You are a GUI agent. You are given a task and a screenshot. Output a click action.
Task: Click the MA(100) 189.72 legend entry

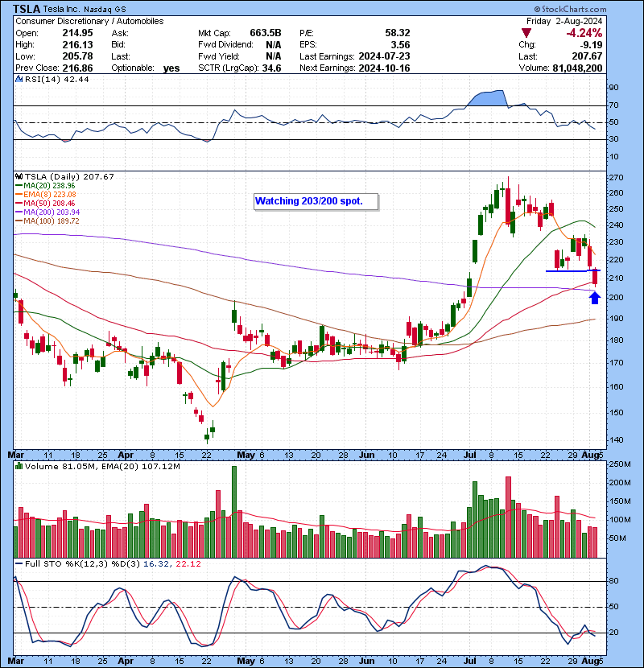point(47,221)
